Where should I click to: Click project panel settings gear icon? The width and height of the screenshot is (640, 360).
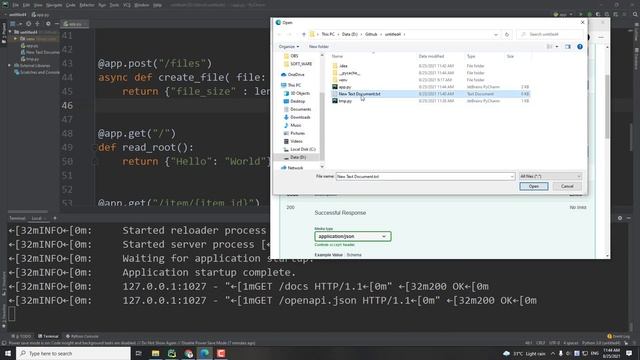48,24
